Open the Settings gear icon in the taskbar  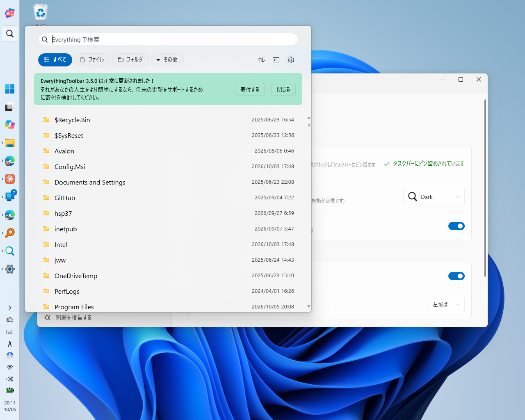10,269
